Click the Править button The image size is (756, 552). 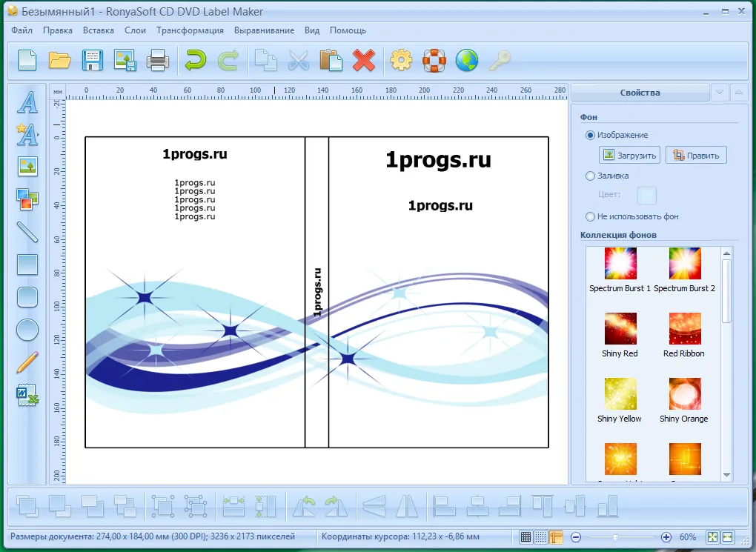[696, 156]
